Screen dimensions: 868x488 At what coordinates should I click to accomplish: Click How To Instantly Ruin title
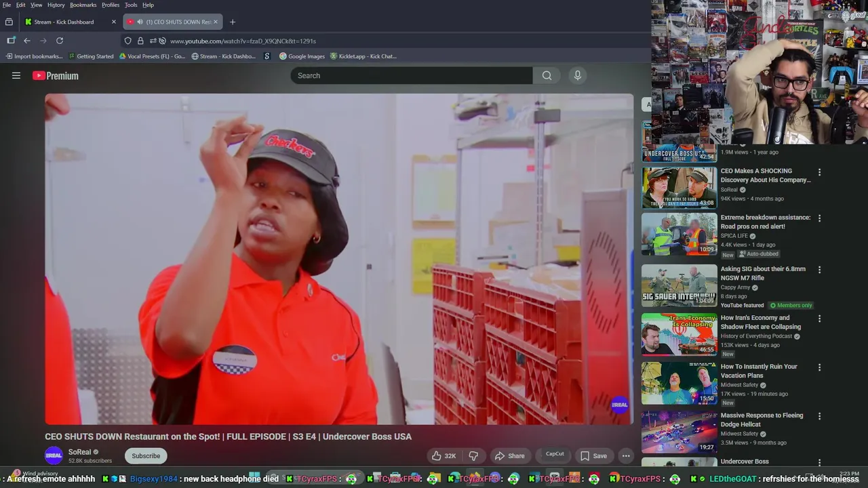[x=759, y=371]
